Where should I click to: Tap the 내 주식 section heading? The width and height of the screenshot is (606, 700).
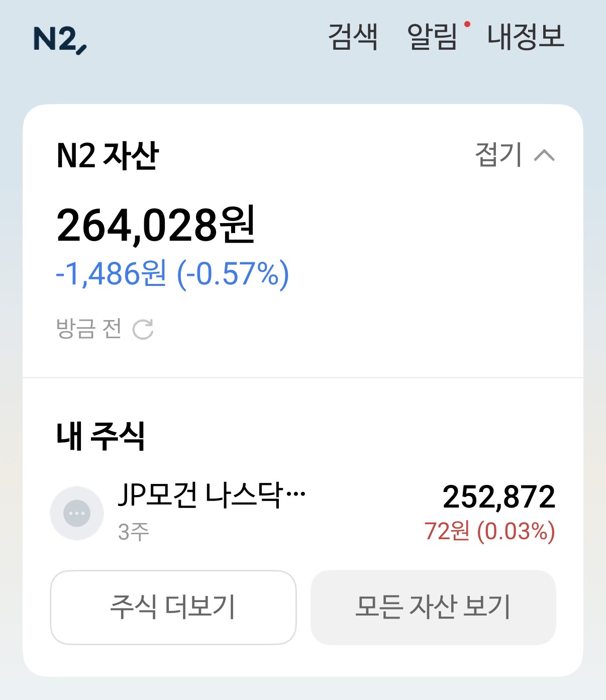coord(100,436)
